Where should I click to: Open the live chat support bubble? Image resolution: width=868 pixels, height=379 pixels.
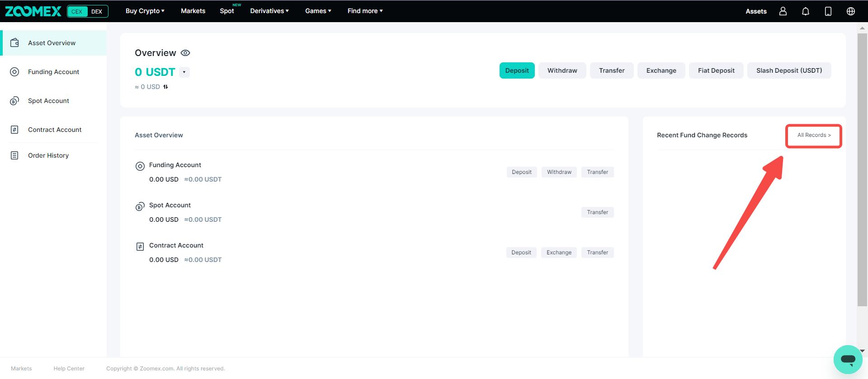[x=848, y=360]
